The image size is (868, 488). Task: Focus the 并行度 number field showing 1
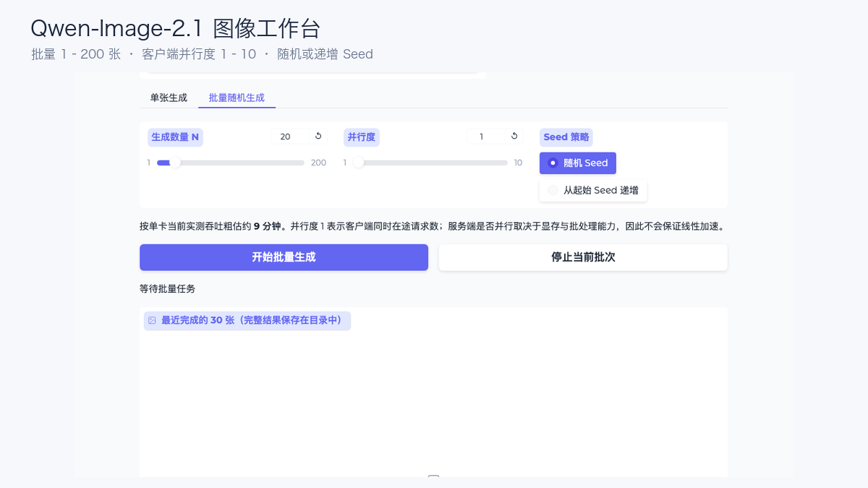[487, 137]
